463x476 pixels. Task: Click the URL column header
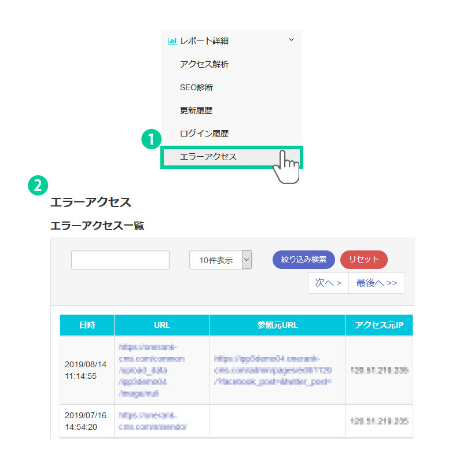162,325
